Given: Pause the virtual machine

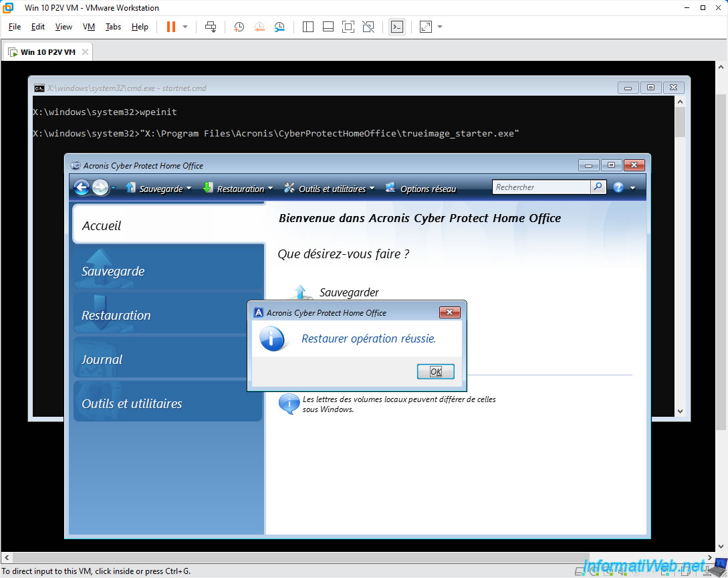Looking at the screenshot, I should (171, 27).
